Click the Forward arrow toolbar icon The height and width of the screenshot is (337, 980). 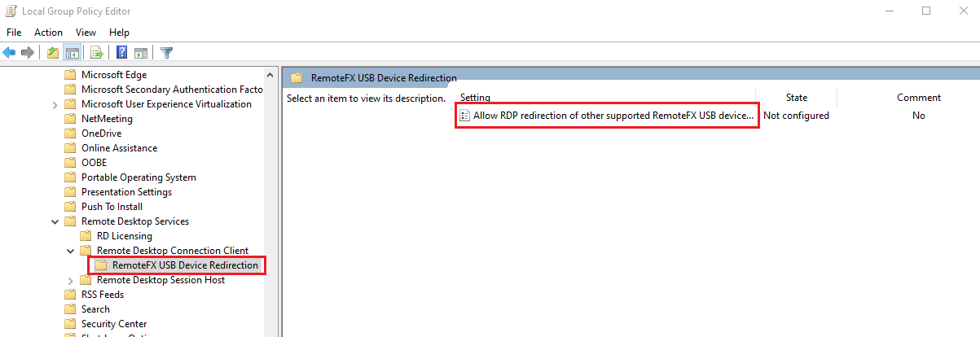tap(28, 53)
